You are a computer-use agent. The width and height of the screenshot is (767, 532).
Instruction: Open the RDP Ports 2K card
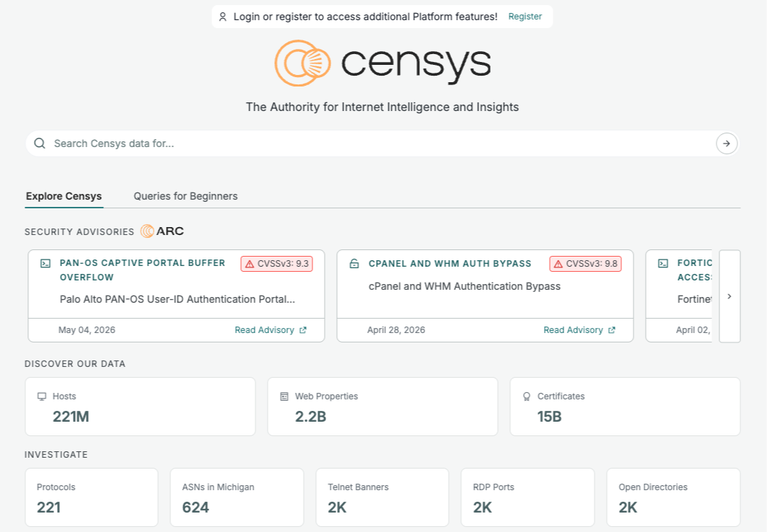point(527,497)
